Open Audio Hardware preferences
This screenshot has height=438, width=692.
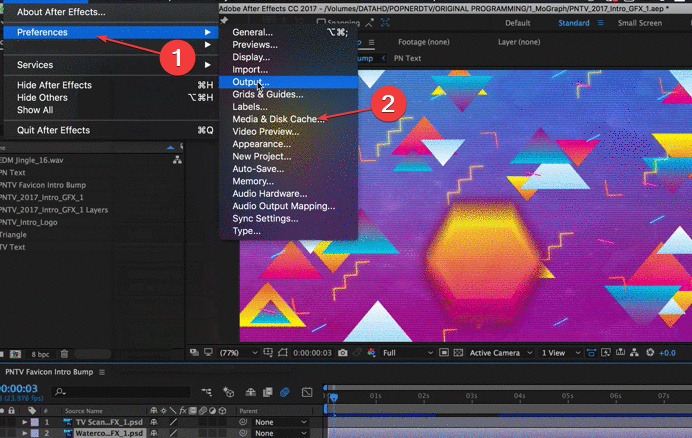pyautogui.click(x=288, y=193)
